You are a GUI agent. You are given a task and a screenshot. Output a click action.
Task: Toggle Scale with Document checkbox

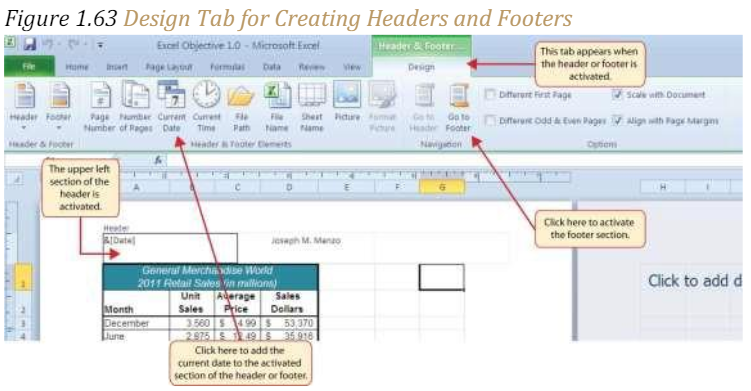click(x=617, y=94)
